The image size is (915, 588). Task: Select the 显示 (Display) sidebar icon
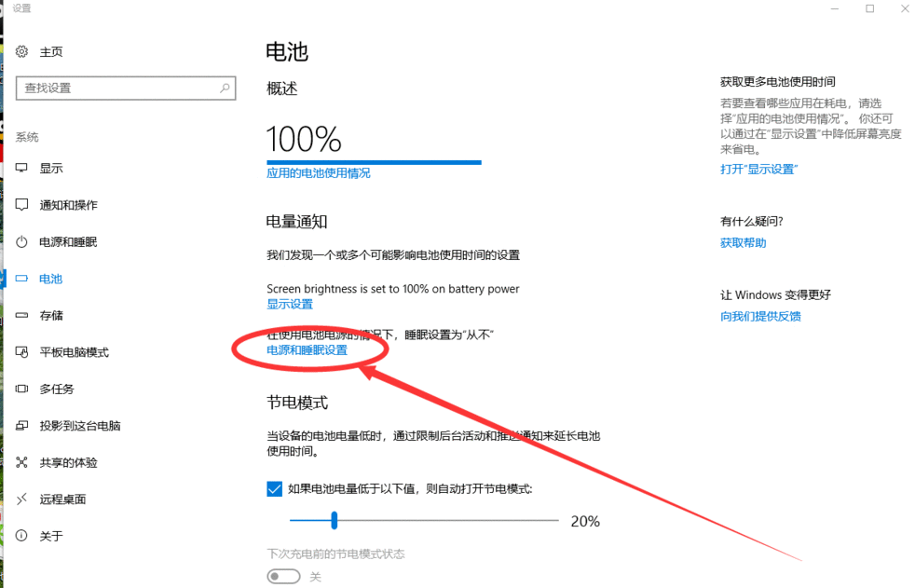tap(51, 168)
